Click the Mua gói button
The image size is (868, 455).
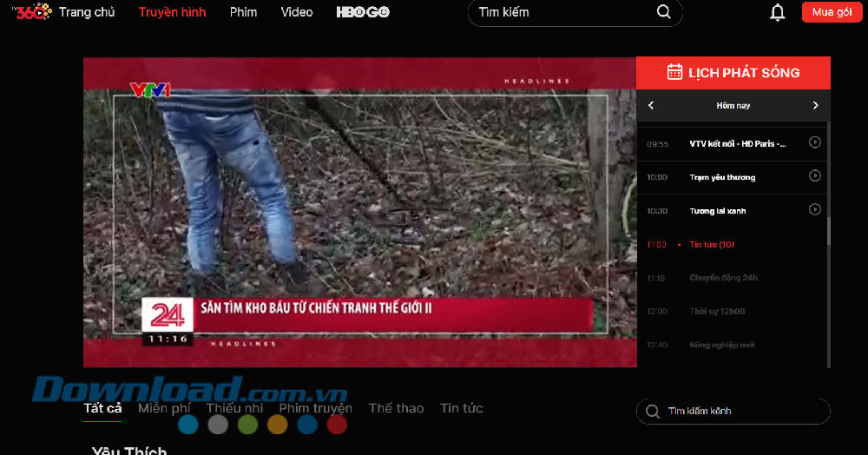[832, 12]
